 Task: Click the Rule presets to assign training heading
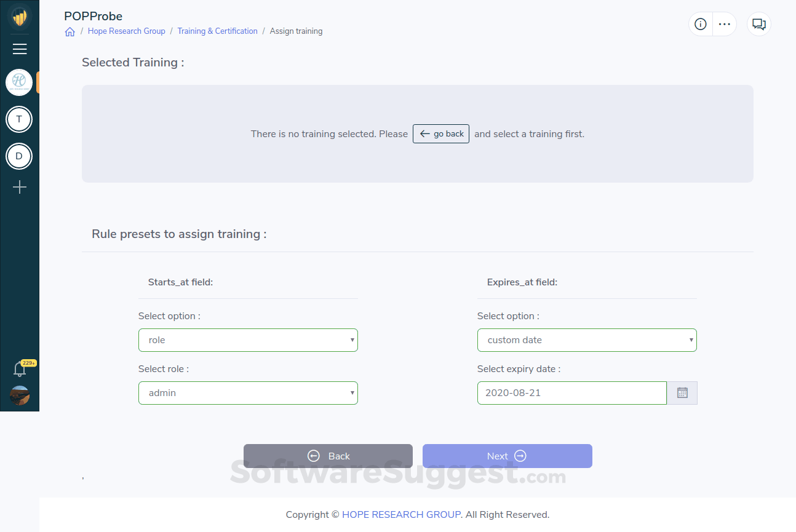pyautogui.click(x=179, y=234)
